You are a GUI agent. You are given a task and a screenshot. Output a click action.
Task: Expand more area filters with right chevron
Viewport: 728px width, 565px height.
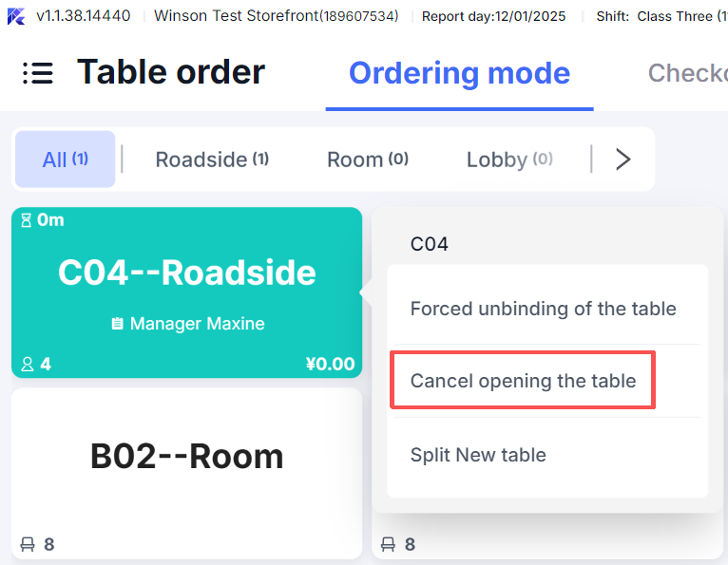(x=623, y=160)
